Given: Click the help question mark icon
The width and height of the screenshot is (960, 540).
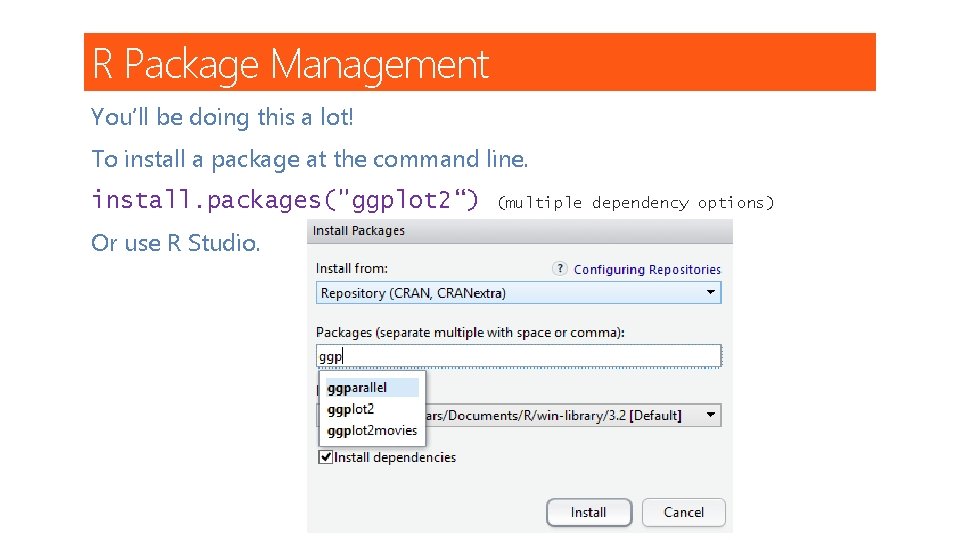Looking at the screenshot, I should [x=560, y=269].
